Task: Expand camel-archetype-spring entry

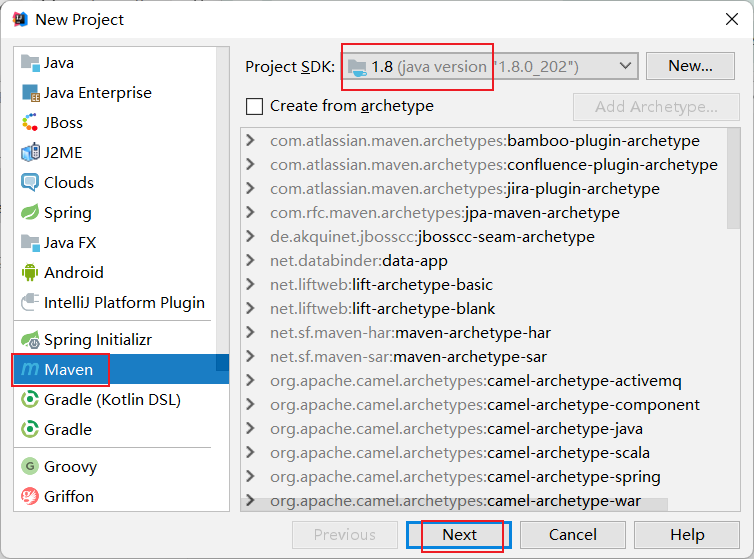Action: pos(250,476)
